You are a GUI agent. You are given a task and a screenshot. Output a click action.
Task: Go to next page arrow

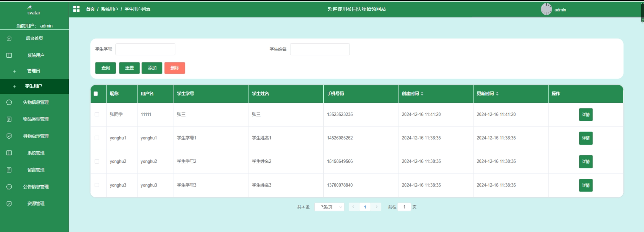tap(377, 207)
